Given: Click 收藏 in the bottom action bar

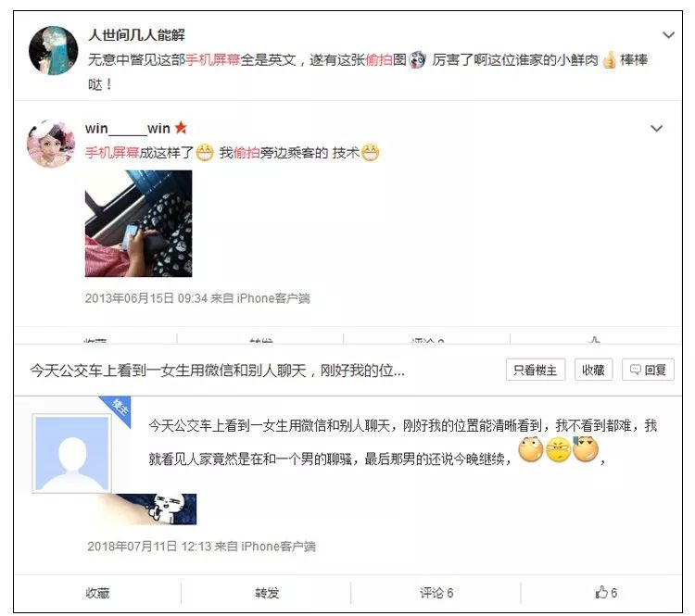Looking at the screenshot, I should pos(97,593).
